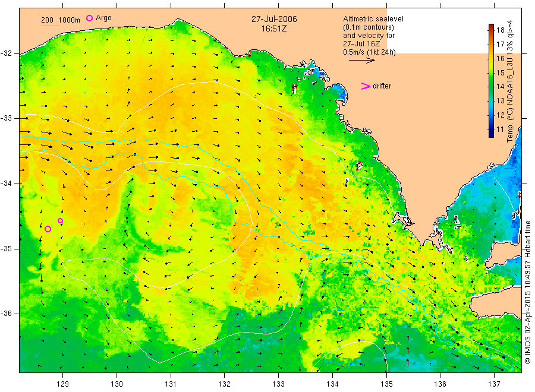Image resolution: width=535 pixels, height=392 pixels.
Task: Click the 13 value on temperature scale
Action: (x=500, y=101)
